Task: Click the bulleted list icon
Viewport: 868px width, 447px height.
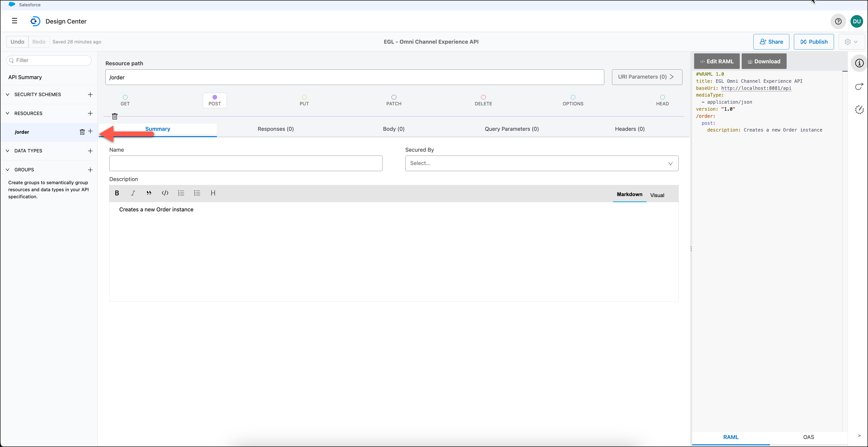Action: 197,193
